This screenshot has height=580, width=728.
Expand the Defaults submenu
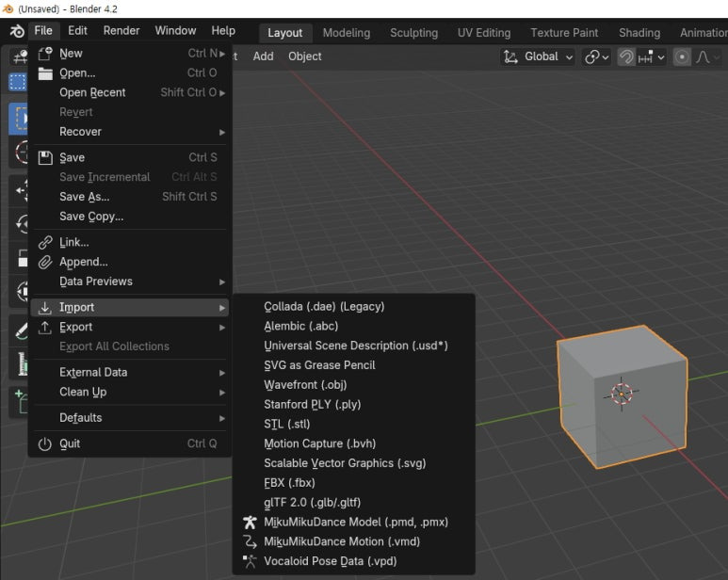[130, 418]
